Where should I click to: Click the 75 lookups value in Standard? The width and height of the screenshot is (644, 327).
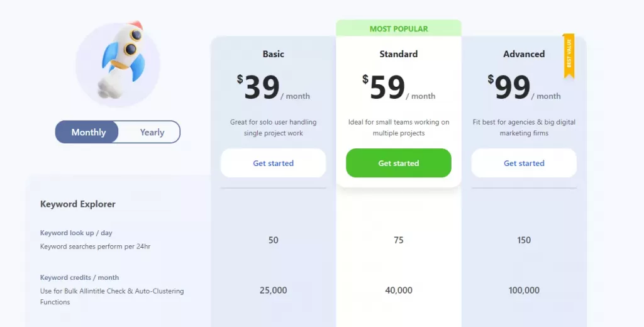click(398, 240)
